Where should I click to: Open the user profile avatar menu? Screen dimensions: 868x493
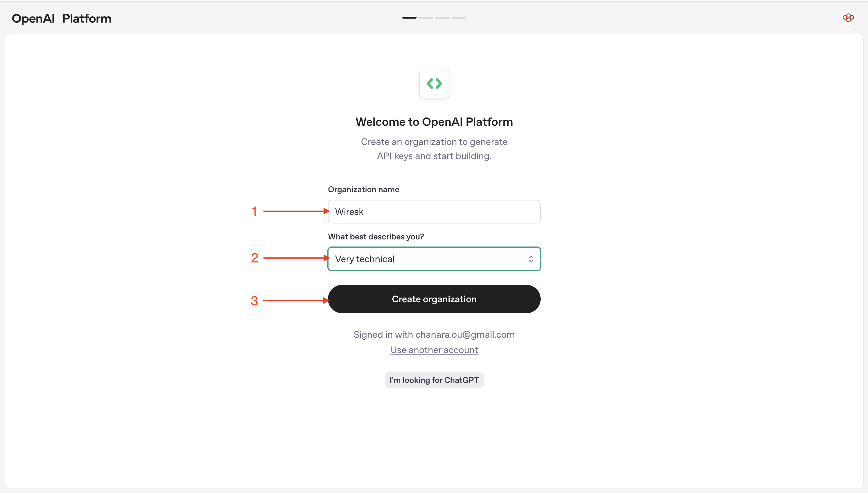848,18
